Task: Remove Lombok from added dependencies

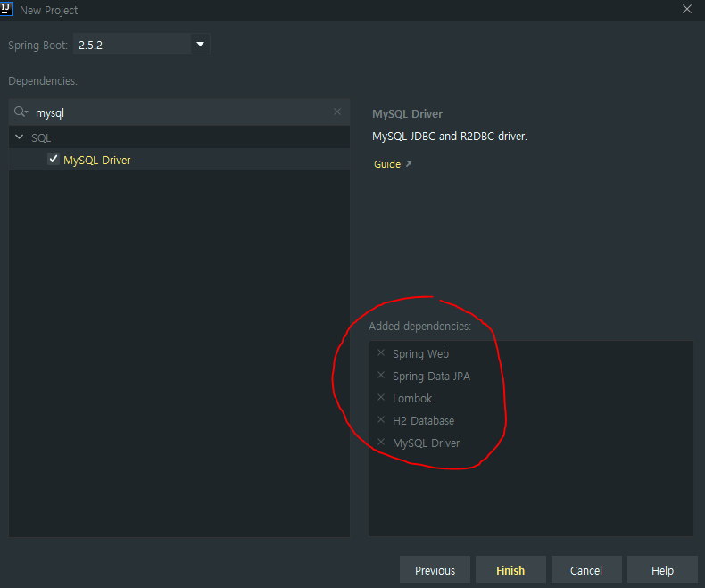Action: tap(381, 397)
